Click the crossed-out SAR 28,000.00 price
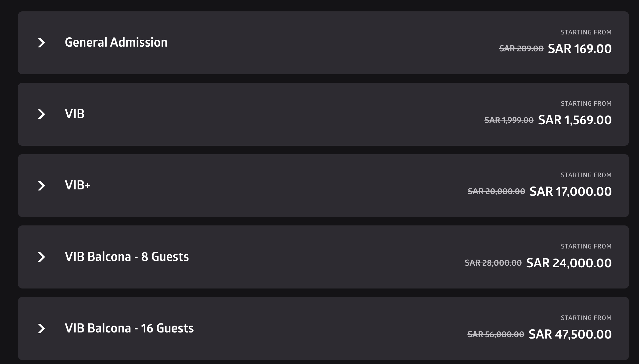639x364 pixels. [x=493, y=263]
